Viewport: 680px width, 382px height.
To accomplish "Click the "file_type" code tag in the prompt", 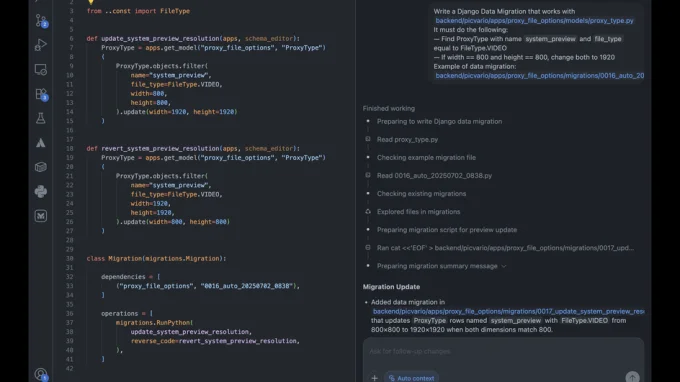I will coord(608,39).
